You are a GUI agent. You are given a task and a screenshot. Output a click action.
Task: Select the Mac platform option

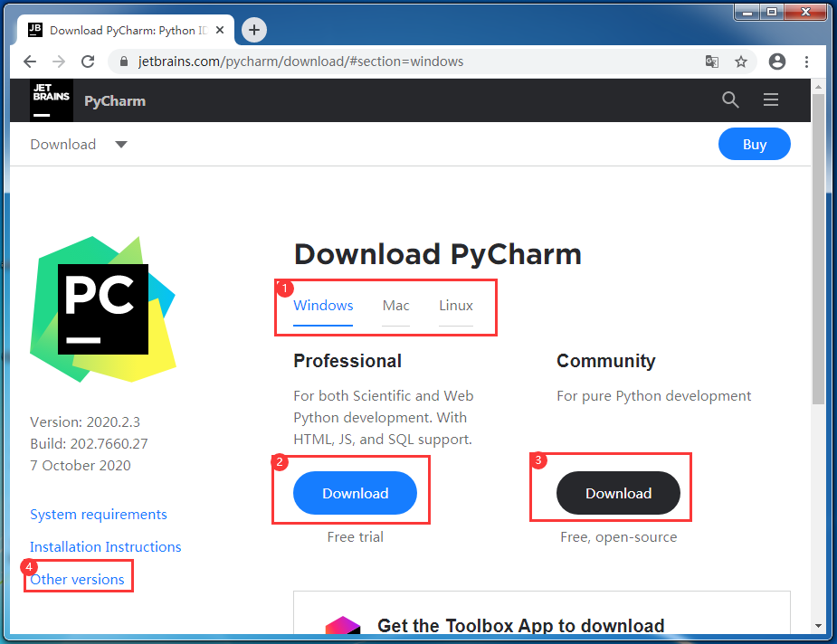click(x=395, y=306)
